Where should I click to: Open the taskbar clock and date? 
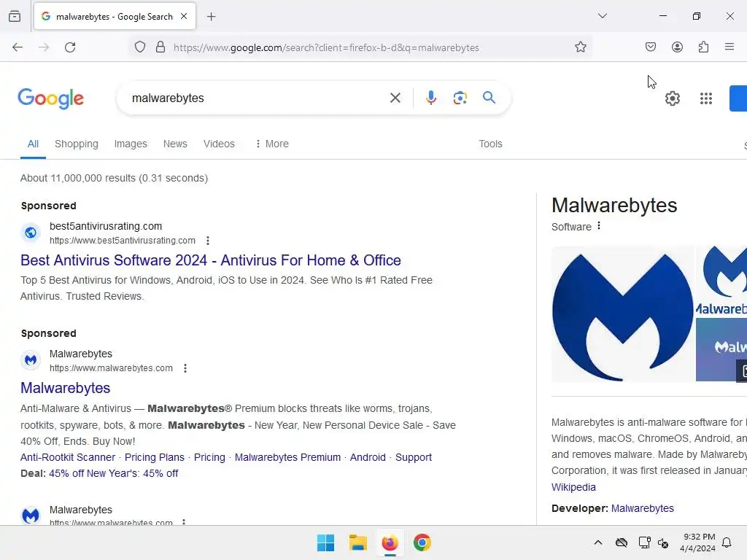(x=697, y=542)
